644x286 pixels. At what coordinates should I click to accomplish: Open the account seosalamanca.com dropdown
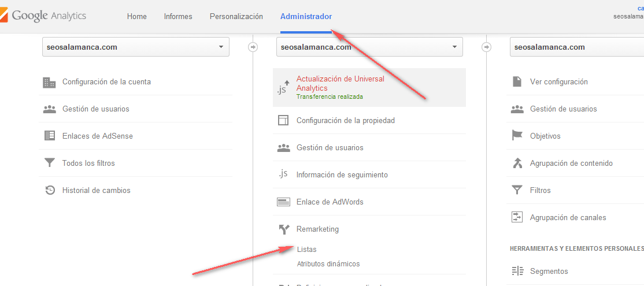[135, 47]
